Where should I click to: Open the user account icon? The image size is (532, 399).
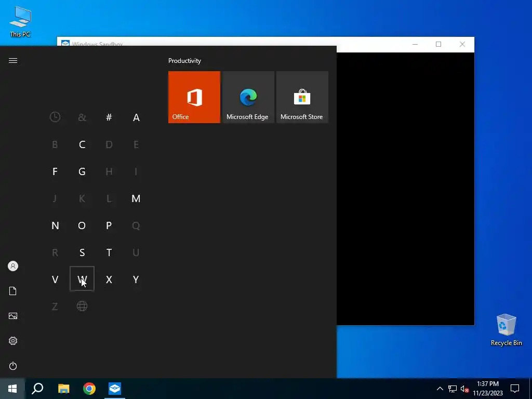pos(13,267)
